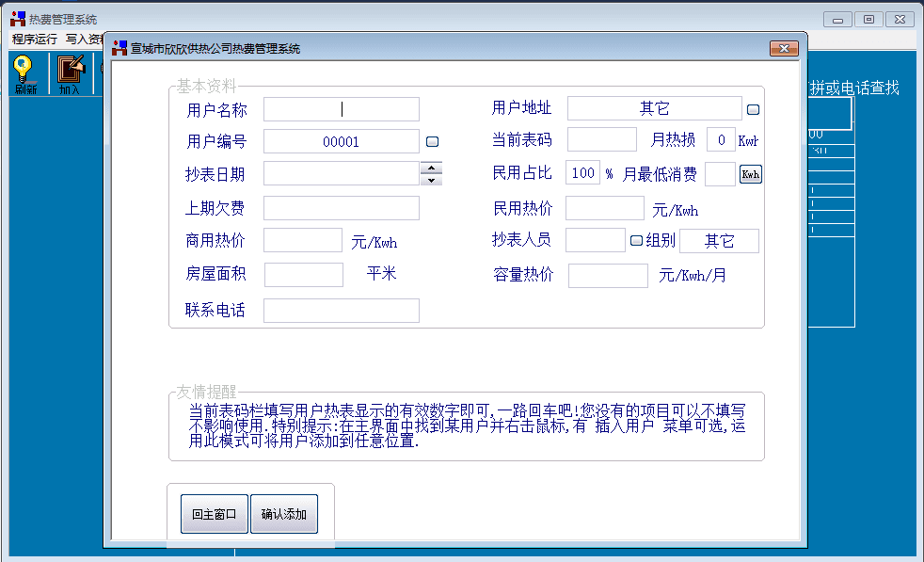
Task: Click the small button next to 抄表人员 field
Action: [x=636, y=240]
